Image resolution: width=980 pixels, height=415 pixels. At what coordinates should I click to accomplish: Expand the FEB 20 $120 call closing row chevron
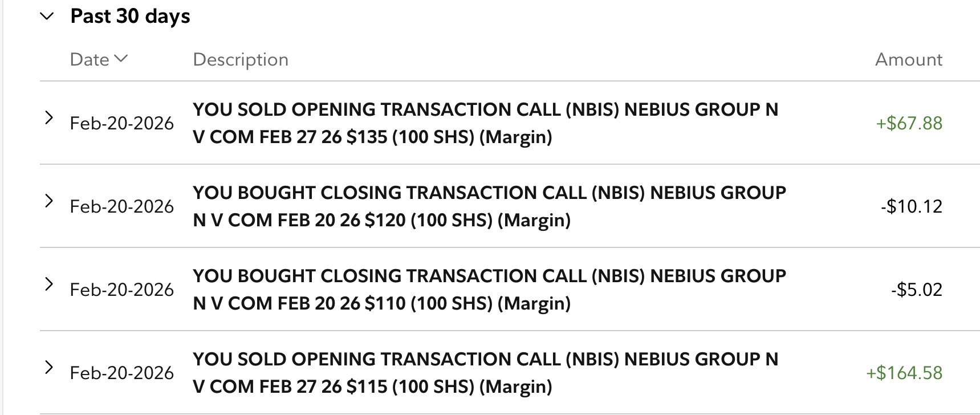[49, 201]
